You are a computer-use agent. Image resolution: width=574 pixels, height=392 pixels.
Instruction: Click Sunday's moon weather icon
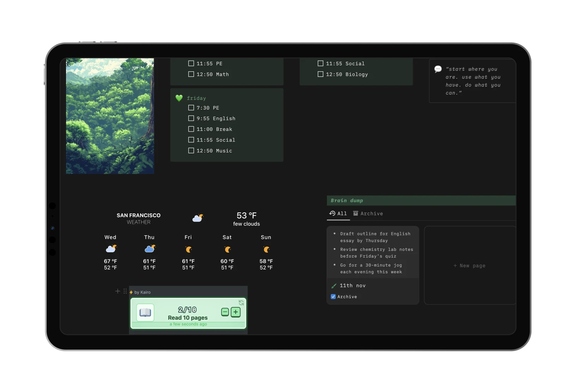(267, 249)
